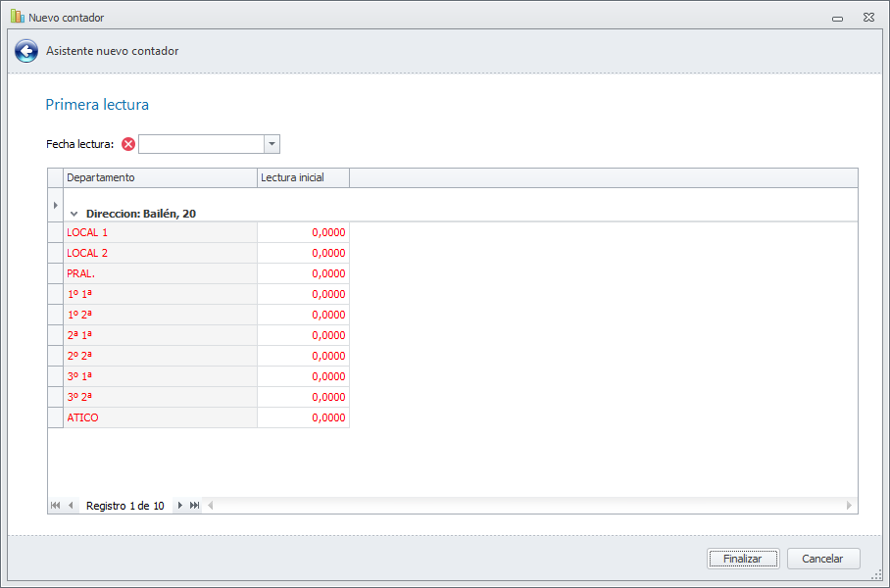Click inside the Fecha lectura date field
Image resolution: width=890 pixels, height=588 pixels.
202,144
